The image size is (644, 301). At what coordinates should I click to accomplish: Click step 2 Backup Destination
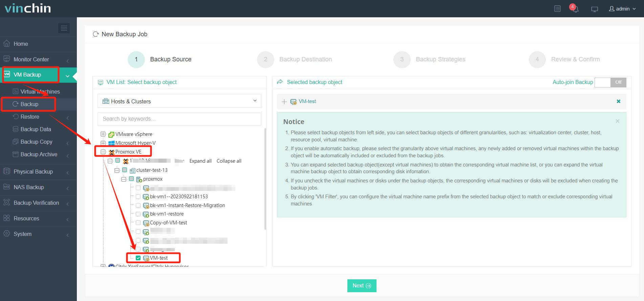294,59
